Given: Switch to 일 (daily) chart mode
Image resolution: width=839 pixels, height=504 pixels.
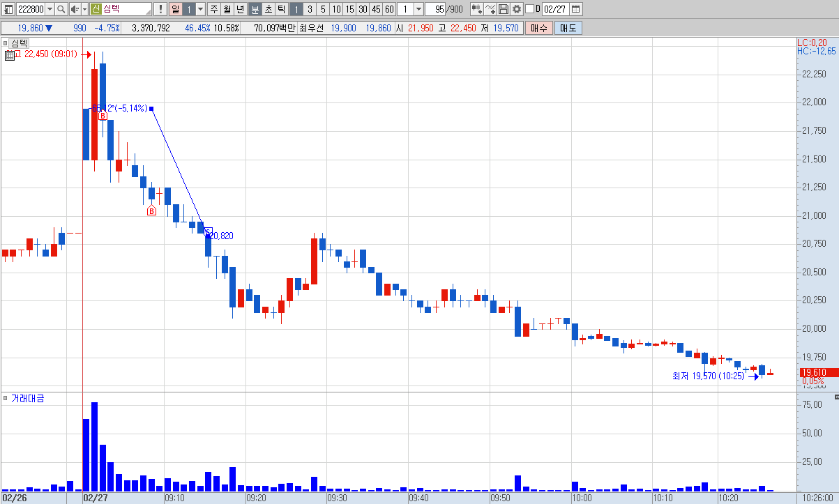Looking at the screenshot, I should (x=175, y=9).
